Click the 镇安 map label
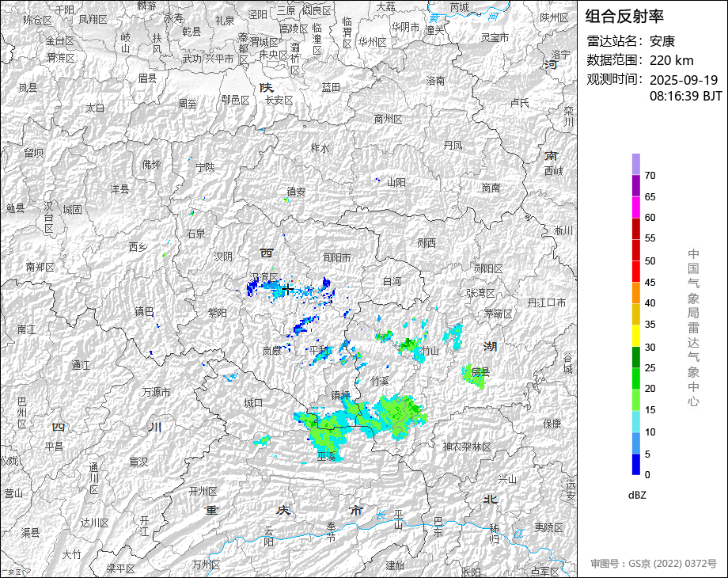 [x=296, y=192]
